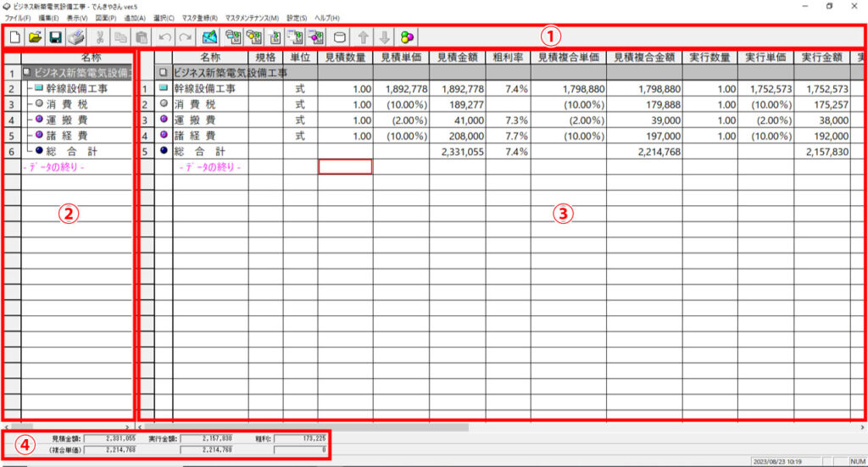This screenshot has width=868, height=467.
Task: Open the マスタ登録(R) menu
Action: point(199,18)
